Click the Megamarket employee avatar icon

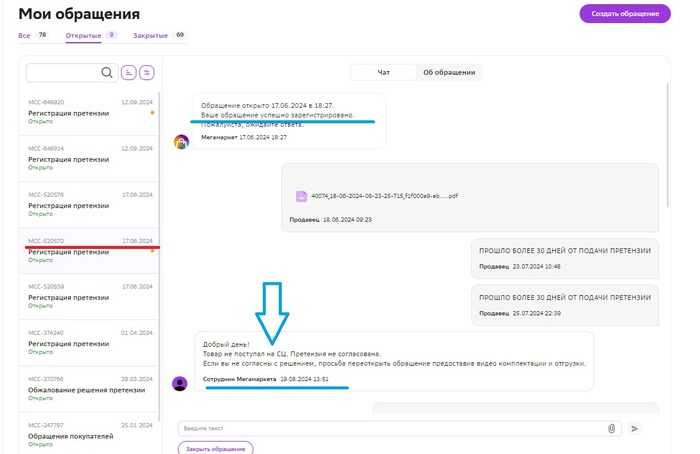[x=180, y=383]
